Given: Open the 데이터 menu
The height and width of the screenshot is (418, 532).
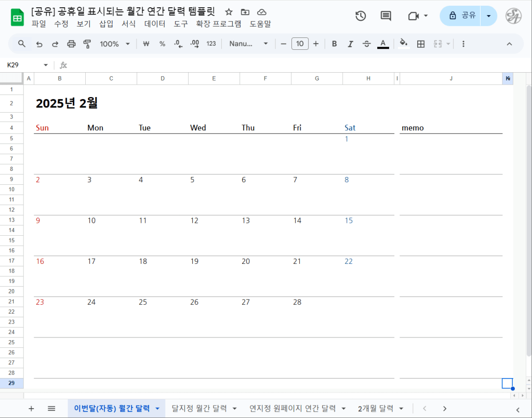Looking at the screenshot, I should tap(155, 24).
